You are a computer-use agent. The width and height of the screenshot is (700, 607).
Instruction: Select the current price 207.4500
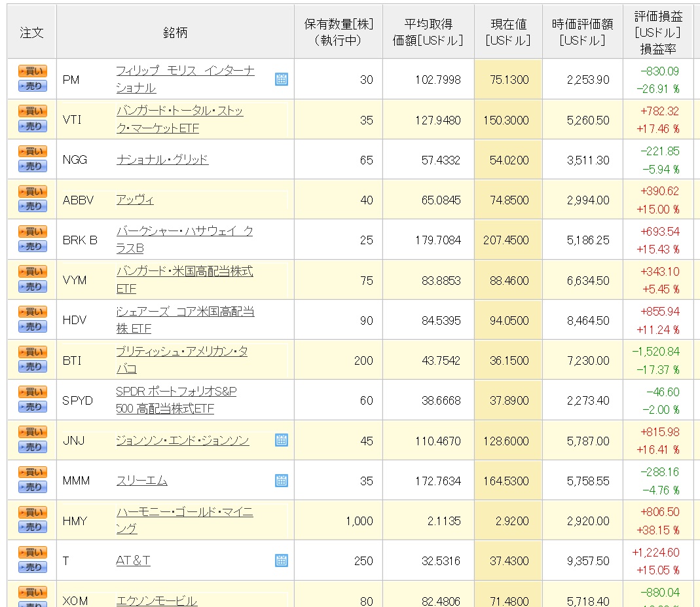point(506,240)
